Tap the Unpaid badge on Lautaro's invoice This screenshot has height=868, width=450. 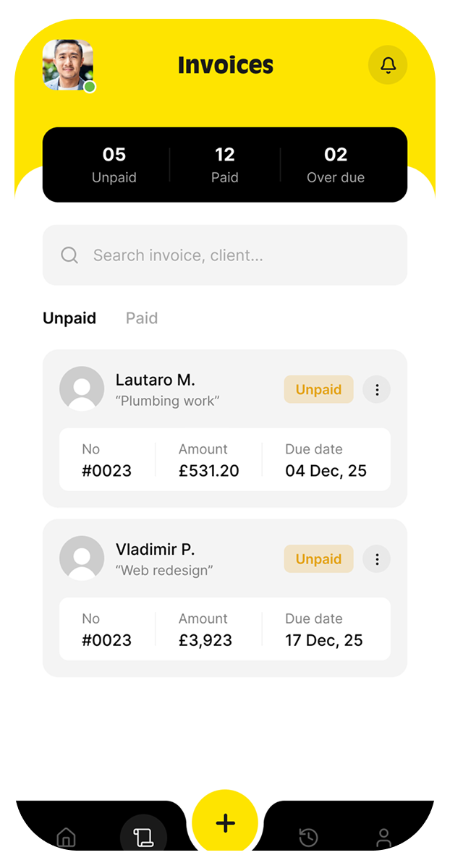[318, 390]
